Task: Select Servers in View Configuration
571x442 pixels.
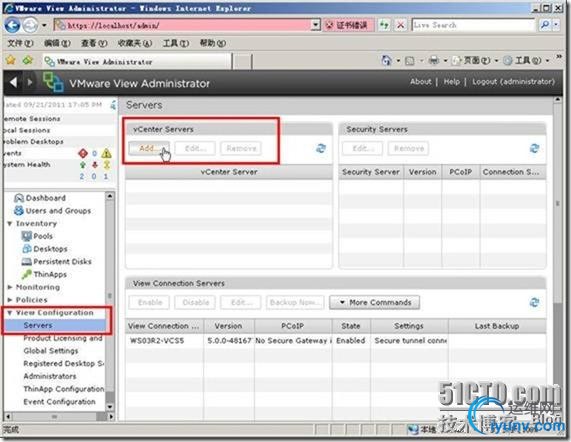Action: pos(56,325)
